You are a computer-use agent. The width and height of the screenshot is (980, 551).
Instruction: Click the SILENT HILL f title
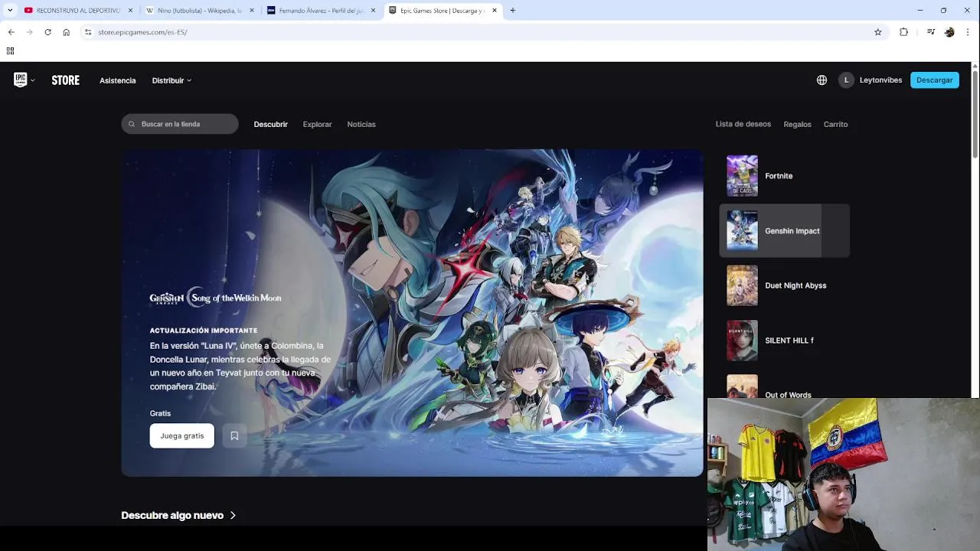(x=789, y=341)
